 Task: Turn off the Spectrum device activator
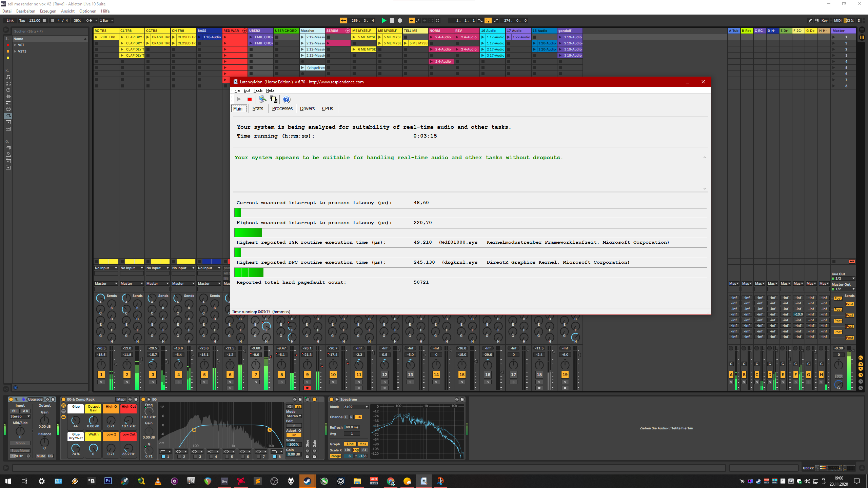click(331, 399)
